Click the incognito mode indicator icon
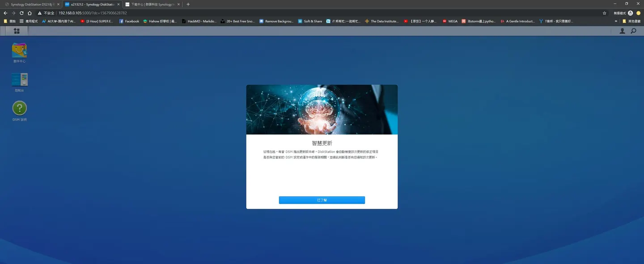 pyautogui.click(x=630, y=13)
